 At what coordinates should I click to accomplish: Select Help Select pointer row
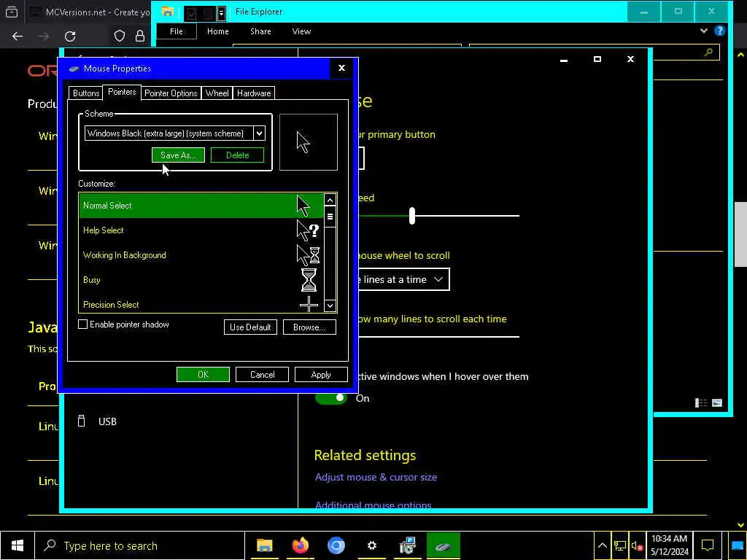201,230
